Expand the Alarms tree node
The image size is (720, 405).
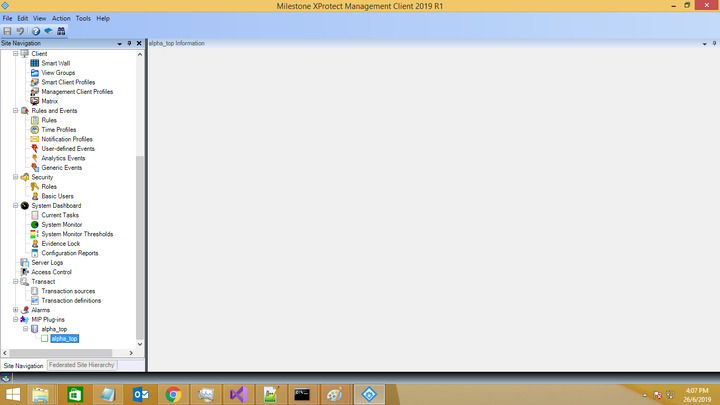[x=15, y=310]
